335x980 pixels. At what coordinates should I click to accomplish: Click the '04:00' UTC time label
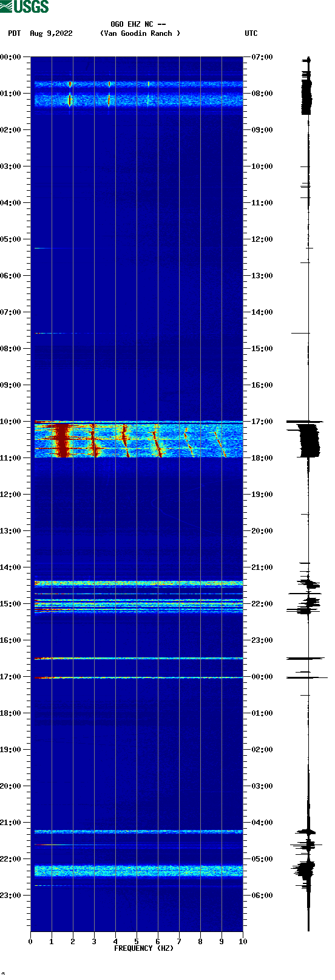pos(262,823)
